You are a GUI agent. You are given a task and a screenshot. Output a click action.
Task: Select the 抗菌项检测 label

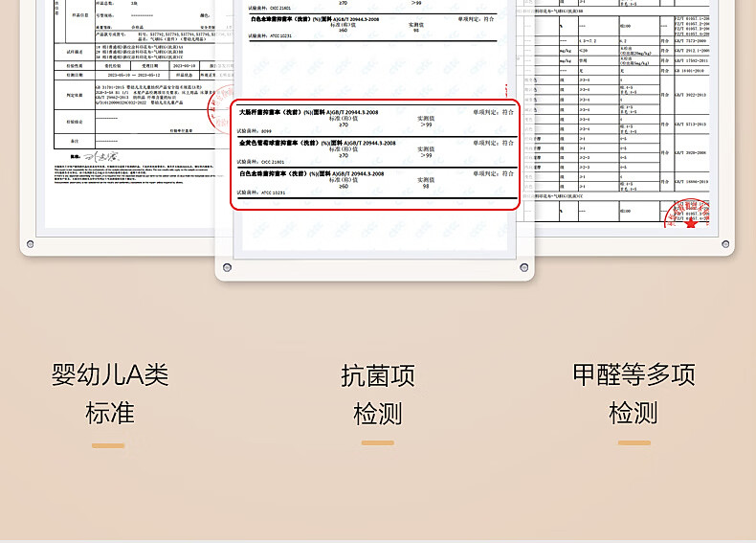378,394
